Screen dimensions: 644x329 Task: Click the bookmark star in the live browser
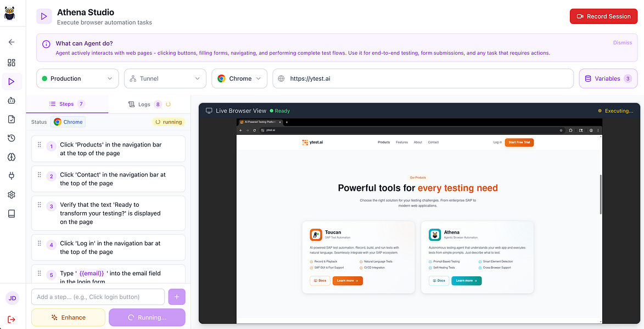[561, 130]
